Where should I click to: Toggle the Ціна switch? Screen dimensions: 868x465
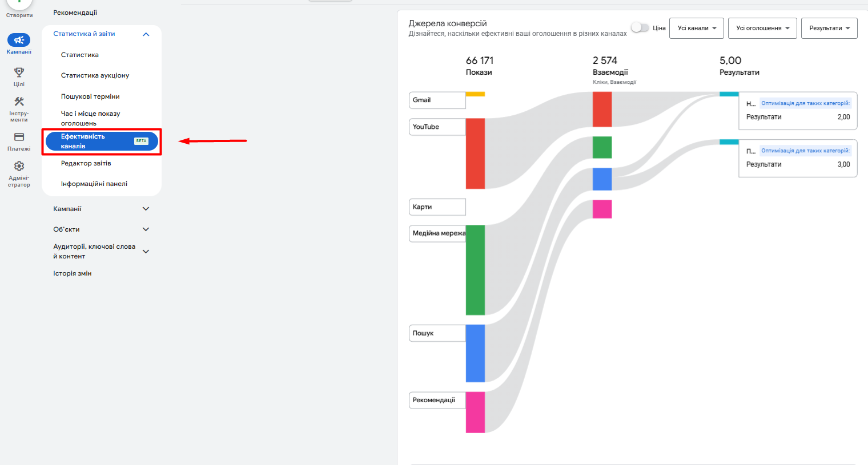[640, 27]
